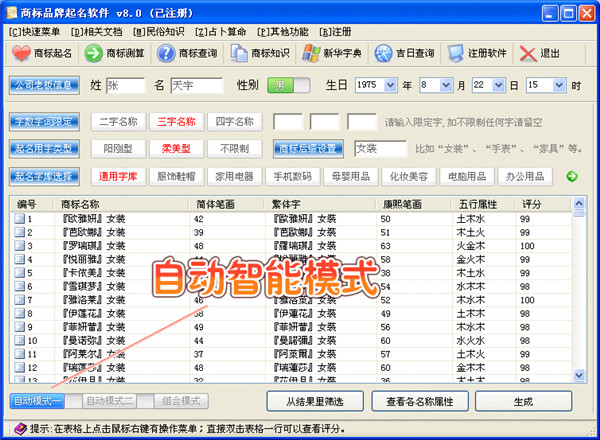Open the [P]其他功能 menu
The image size is (600, 440).
point(283,32)
